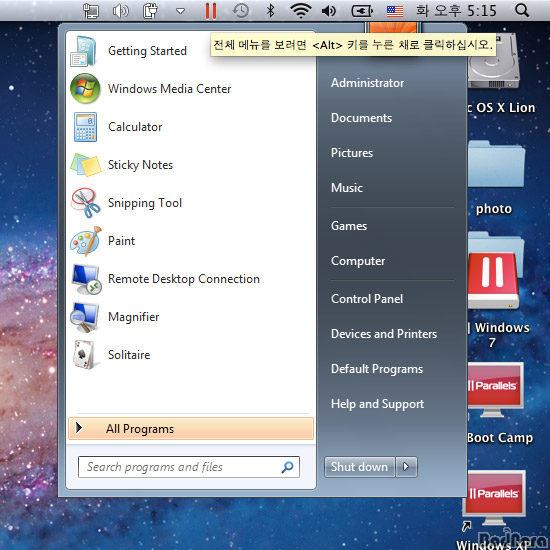
Task: Open Control Panel from Start menu
Action: click(367, 299)
